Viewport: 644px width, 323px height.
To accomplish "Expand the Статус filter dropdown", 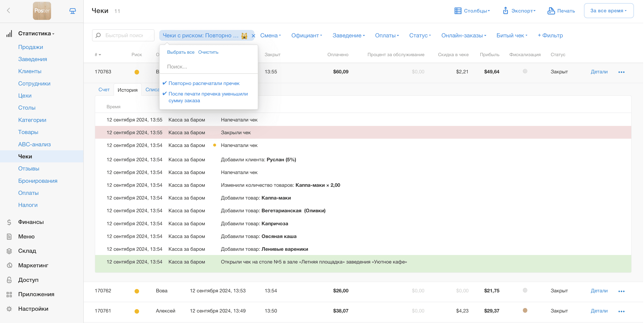I will (x=419, y=36).
